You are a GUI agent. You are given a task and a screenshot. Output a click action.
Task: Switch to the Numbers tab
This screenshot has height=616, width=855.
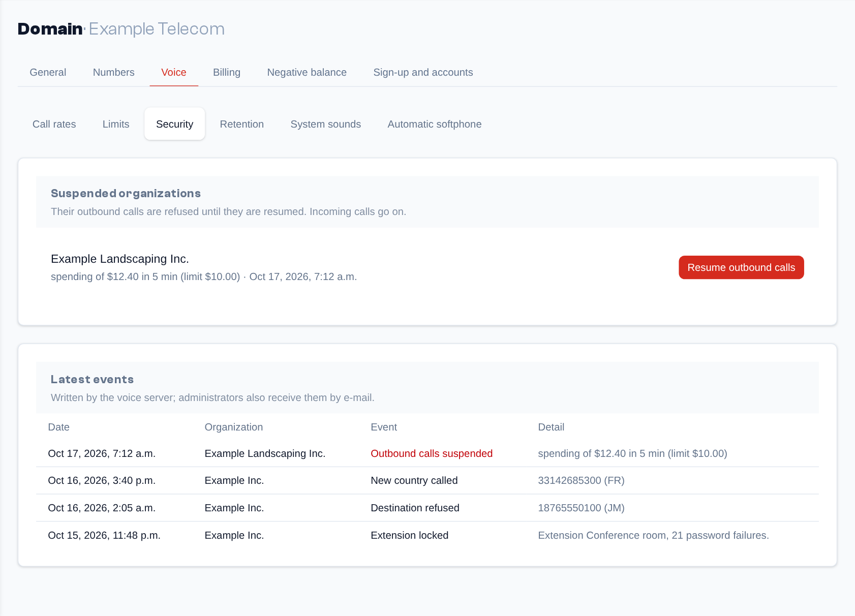point(113,72)
